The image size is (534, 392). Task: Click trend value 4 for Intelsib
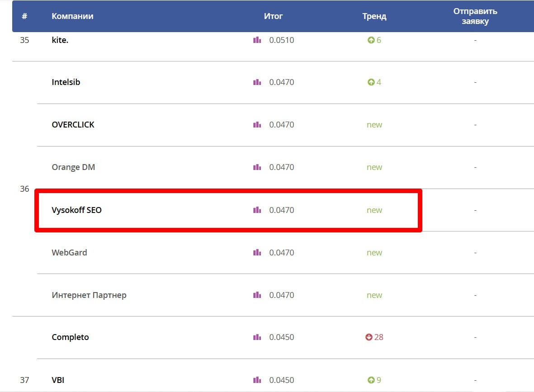coord(379,82)
